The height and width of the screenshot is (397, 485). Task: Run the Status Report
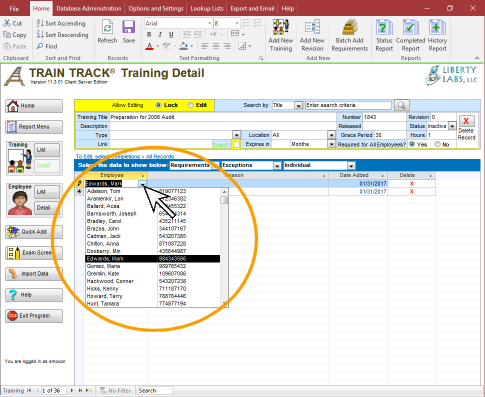pos(384,35)
